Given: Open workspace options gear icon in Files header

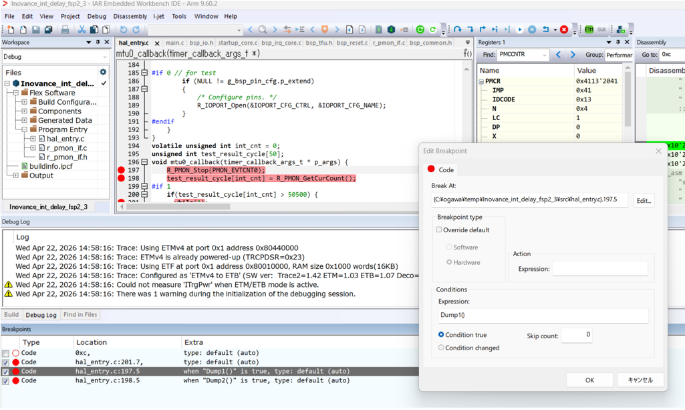Looking at the screenshot, I should [x=103, y=72].
